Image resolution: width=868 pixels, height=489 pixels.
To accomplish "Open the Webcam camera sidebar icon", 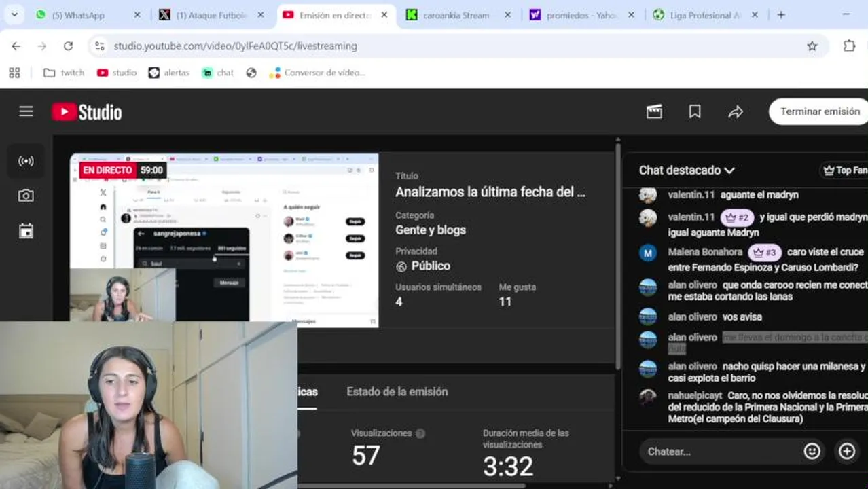I will pos(26,196).
